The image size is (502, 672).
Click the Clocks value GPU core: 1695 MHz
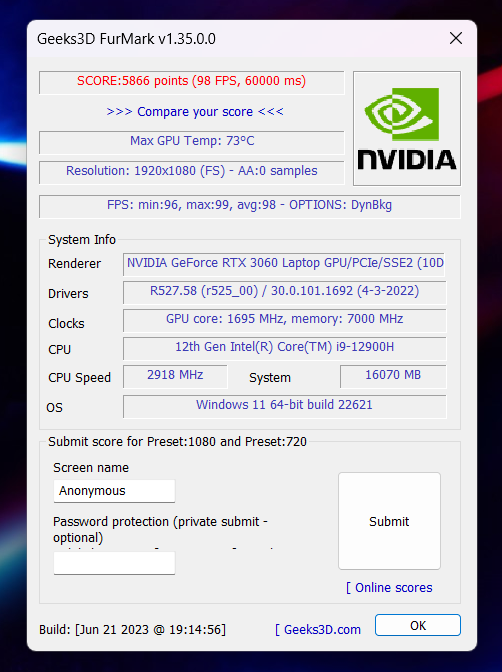coord(285,320)
